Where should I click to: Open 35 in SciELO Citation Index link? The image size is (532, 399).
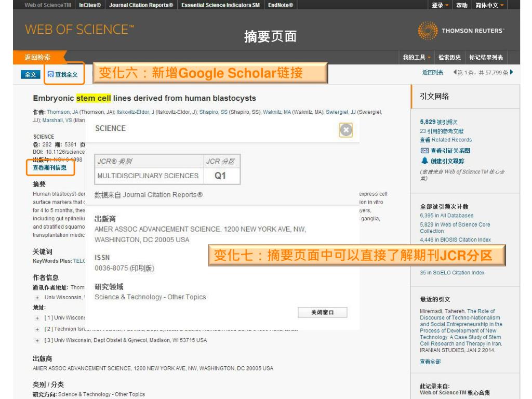(x=452, y=272)
